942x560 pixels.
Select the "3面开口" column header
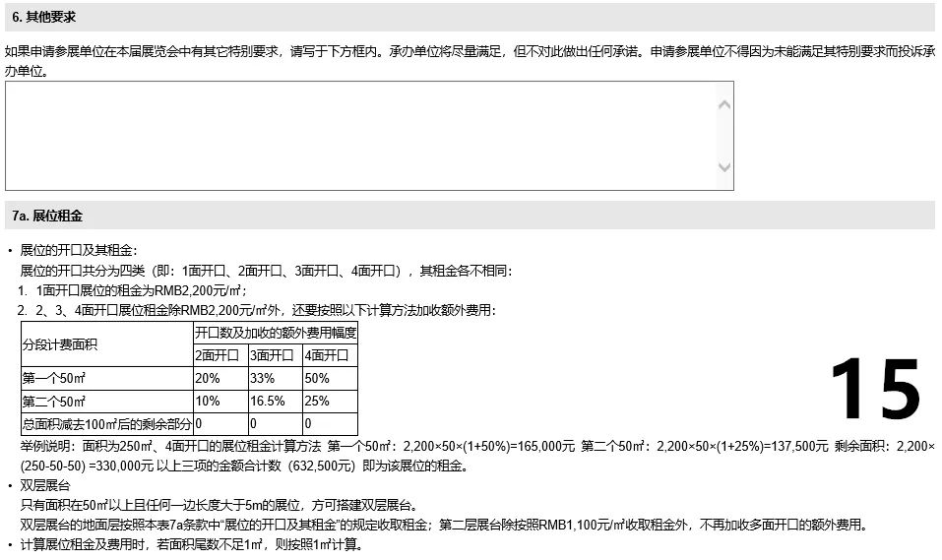coord(274,355)
